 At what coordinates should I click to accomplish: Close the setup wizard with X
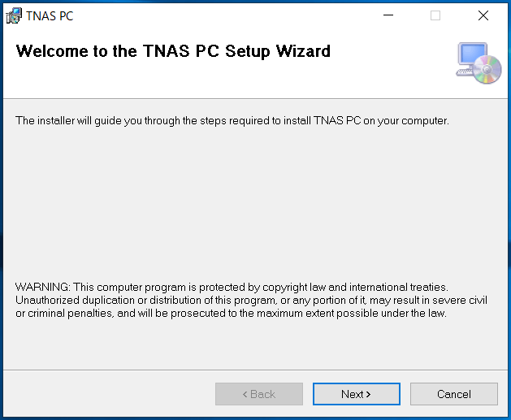483,15
